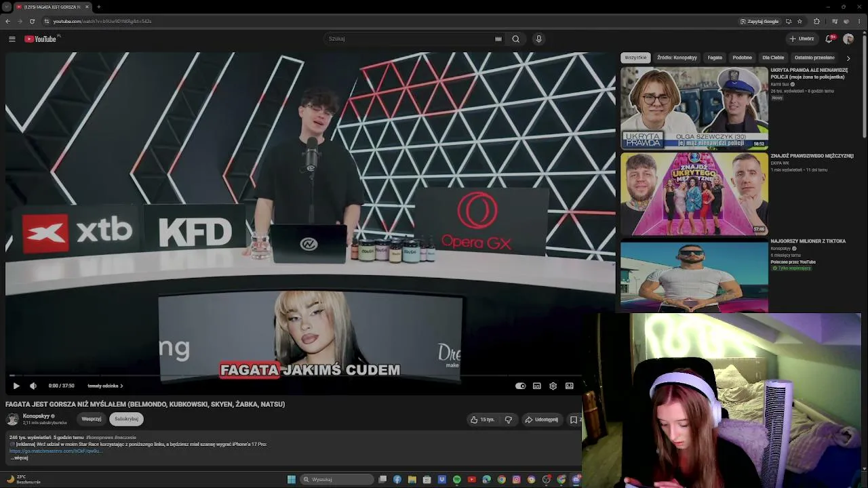This screenshot has height=488, width=868.
Task: Open the ZNAJDŹ UKRYTEGO MĘŻCZYZNĘ thumbnail
Action: tap(694, 194)
